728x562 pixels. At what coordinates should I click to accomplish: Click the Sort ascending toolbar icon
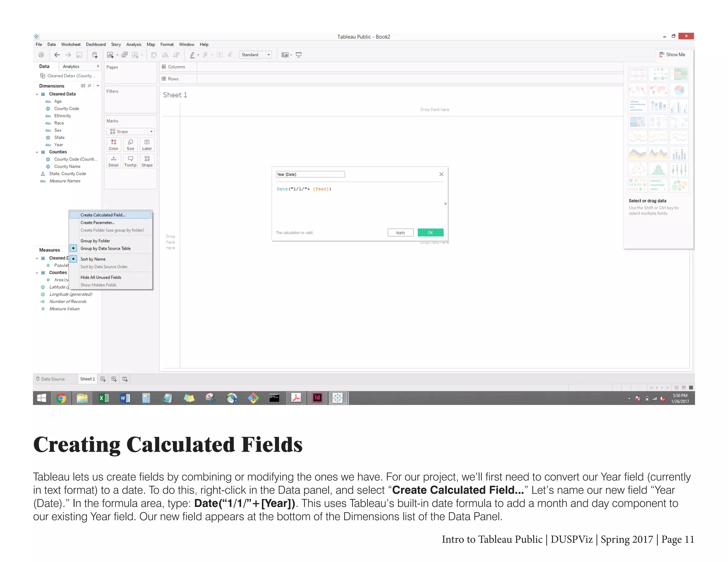(165, 55)
